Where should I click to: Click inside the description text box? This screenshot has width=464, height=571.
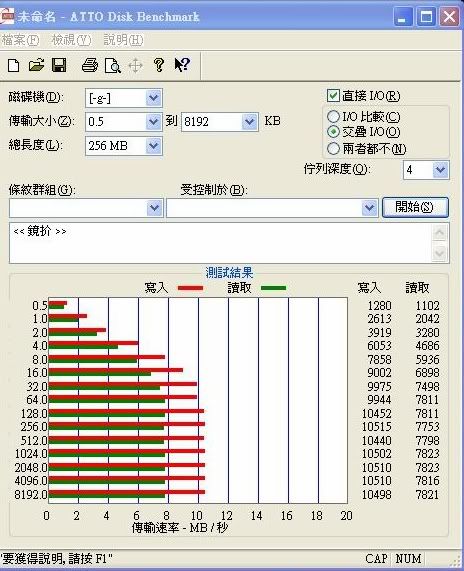tap(220, 243)
